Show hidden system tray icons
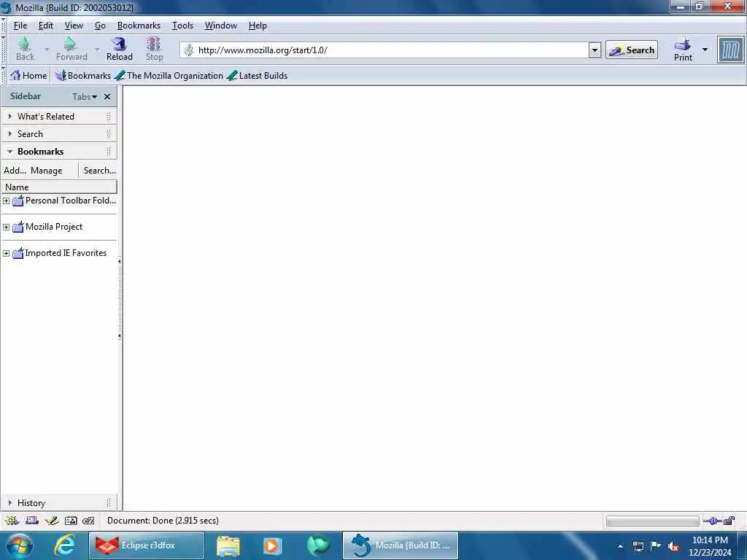 tap(620, 547)
